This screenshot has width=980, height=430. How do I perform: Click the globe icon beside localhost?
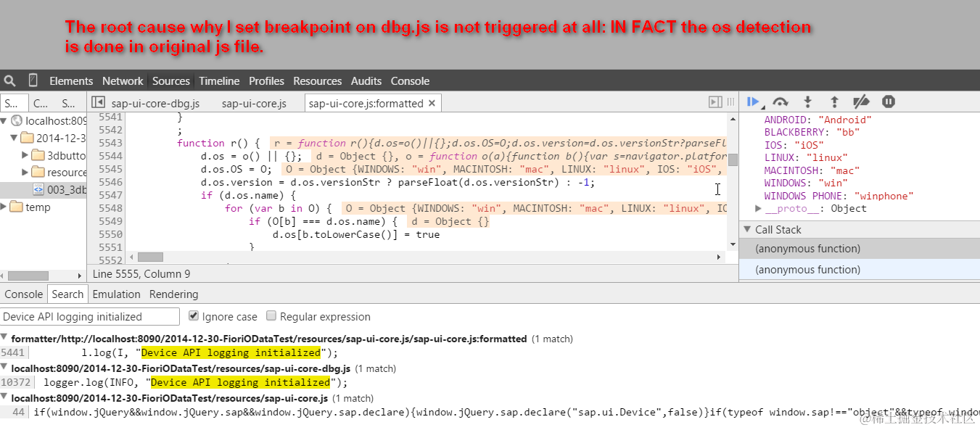click(x=17, y=121)
